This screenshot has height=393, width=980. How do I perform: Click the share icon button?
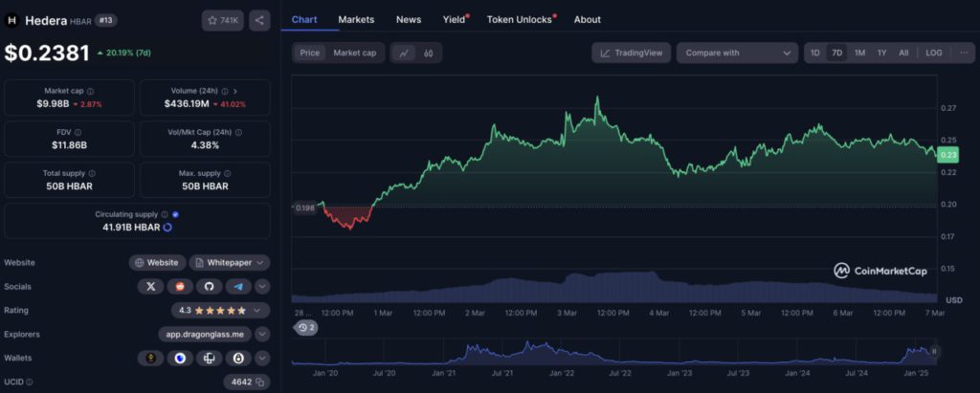(259, 21)
